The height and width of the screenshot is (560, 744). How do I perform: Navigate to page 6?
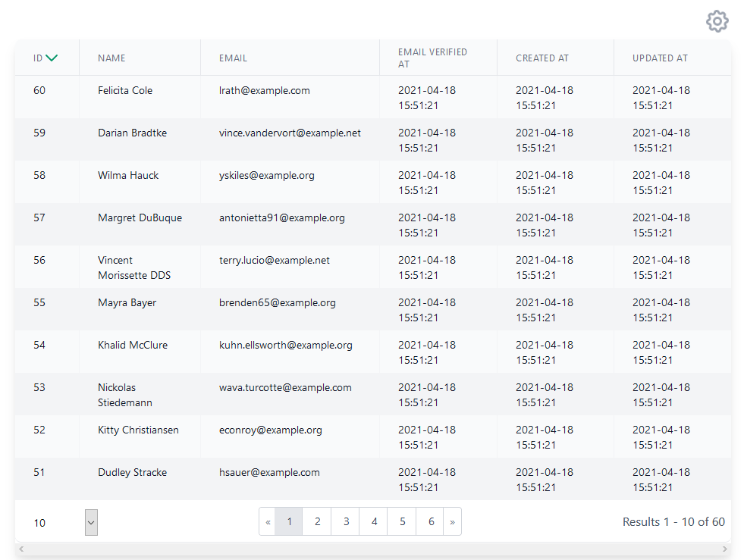(x=430, y=521)
